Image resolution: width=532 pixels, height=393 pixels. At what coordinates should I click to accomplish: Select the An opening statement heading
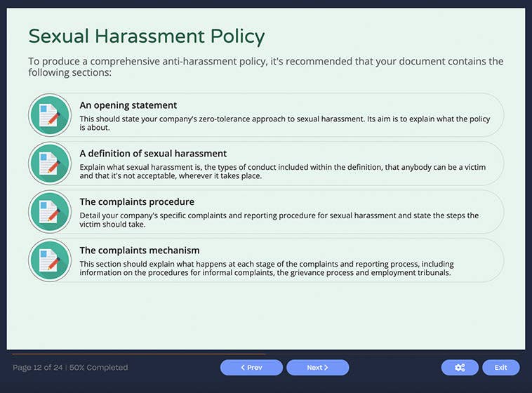pos(128,105)
